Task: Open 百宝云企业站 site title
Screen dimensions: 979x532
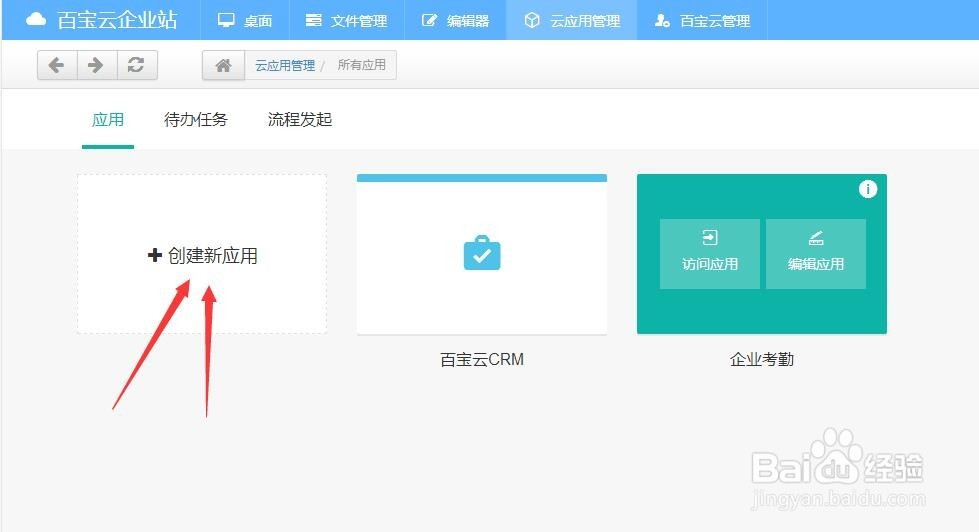Action: click(x=117, y=20)
